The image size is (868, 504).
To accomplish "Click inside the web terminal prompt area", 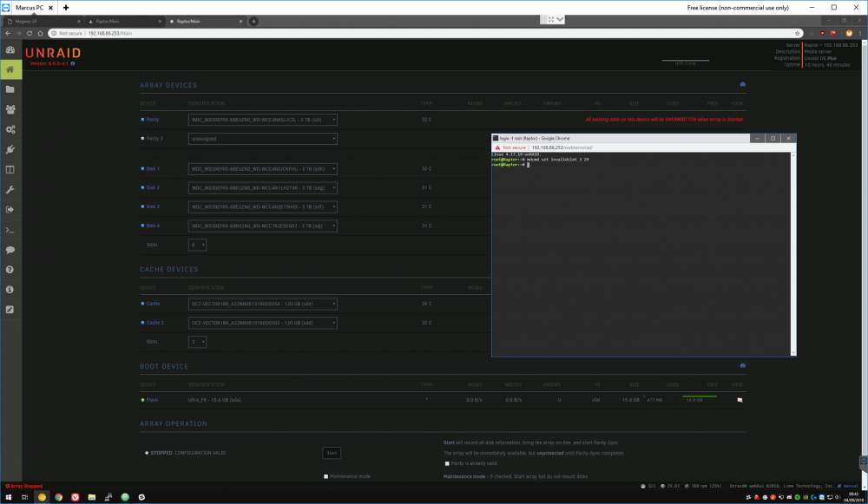I will (641, 254).
